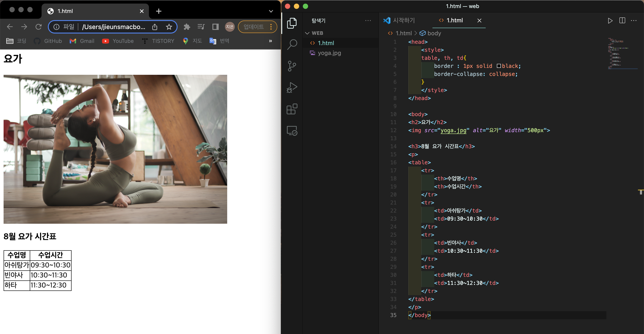Expand the tab search dropdown arrow
This screenshot has width=644, height=334.
pyautogui.click(x=271, y=11)
